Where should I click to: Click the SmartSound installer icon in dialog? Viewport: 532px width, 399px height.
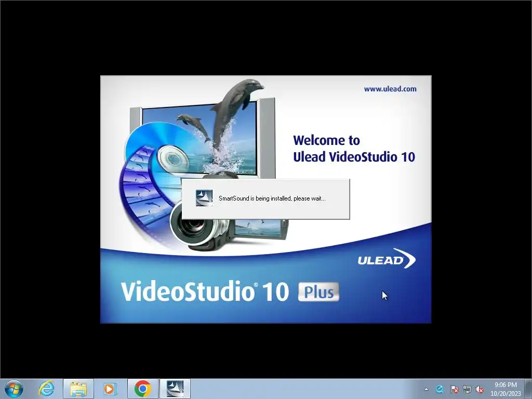[204, 198]
